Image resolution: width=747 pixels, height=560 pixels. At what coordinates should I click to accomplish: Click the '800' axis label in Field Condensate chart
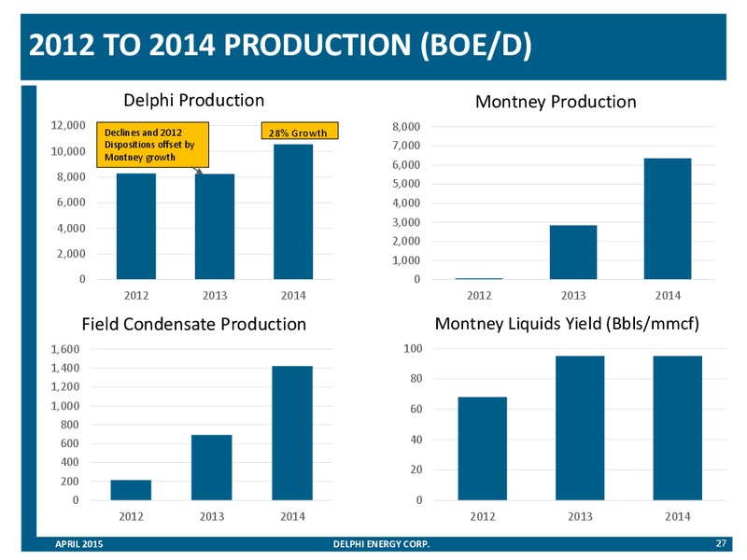tap(69, 425)
